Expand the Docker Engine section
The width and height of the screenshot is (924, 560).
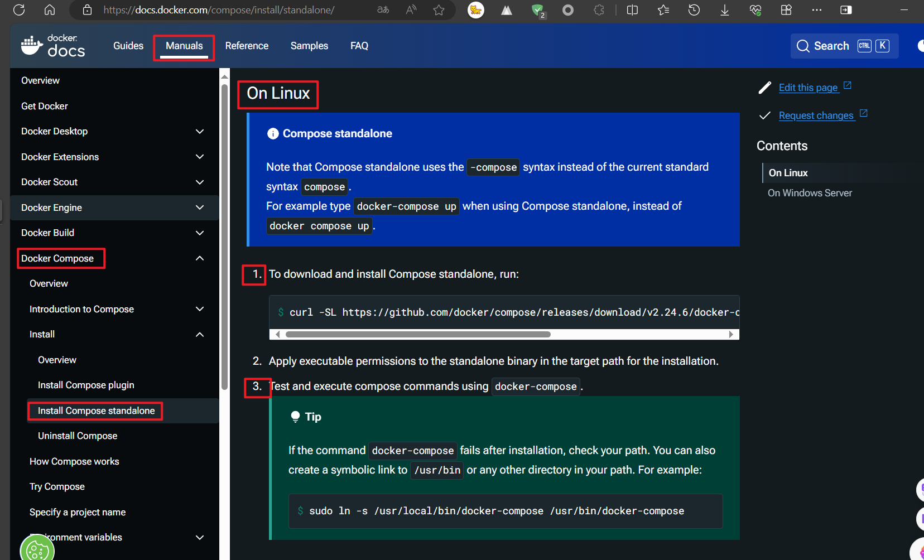[x=200, y=207]
